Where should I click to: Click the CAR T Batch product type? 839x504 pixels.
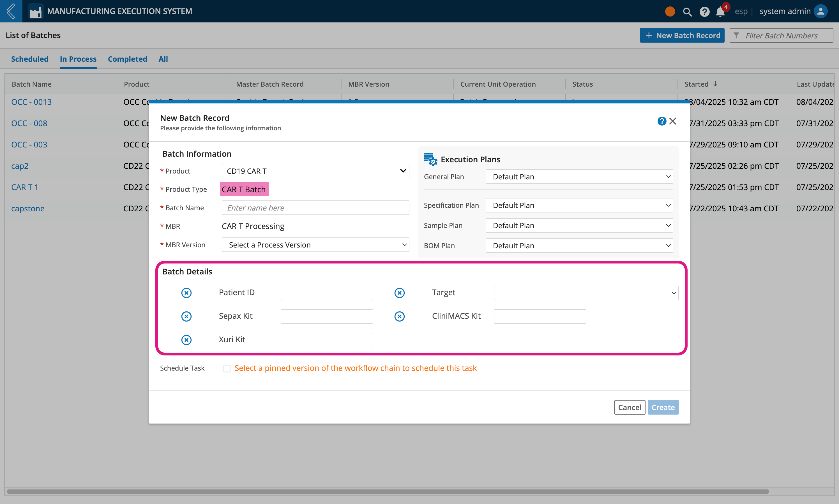pos(244,189)
